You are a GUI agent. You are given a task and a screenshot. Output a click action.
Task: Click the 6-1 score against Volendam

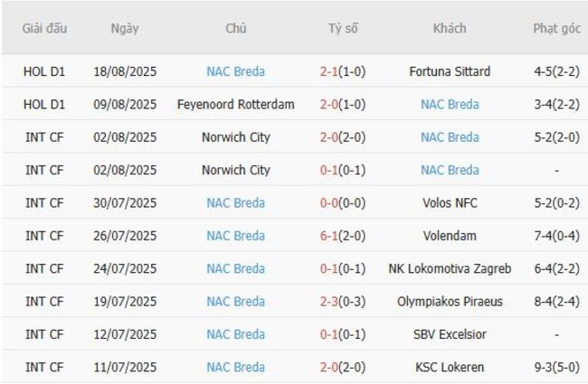pyautogui.click(x=328, y=236)
